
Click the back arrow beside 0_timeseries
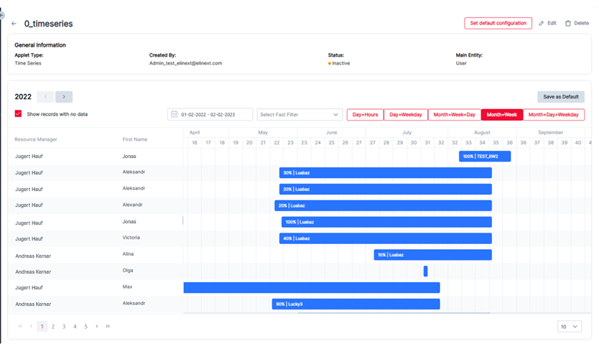tap(14, 24)
